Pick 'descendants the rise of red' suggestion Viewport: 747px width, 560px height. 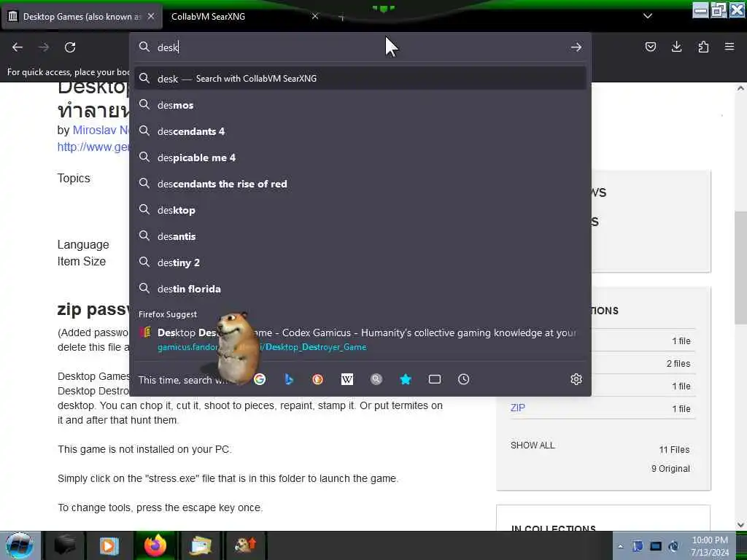360,184
